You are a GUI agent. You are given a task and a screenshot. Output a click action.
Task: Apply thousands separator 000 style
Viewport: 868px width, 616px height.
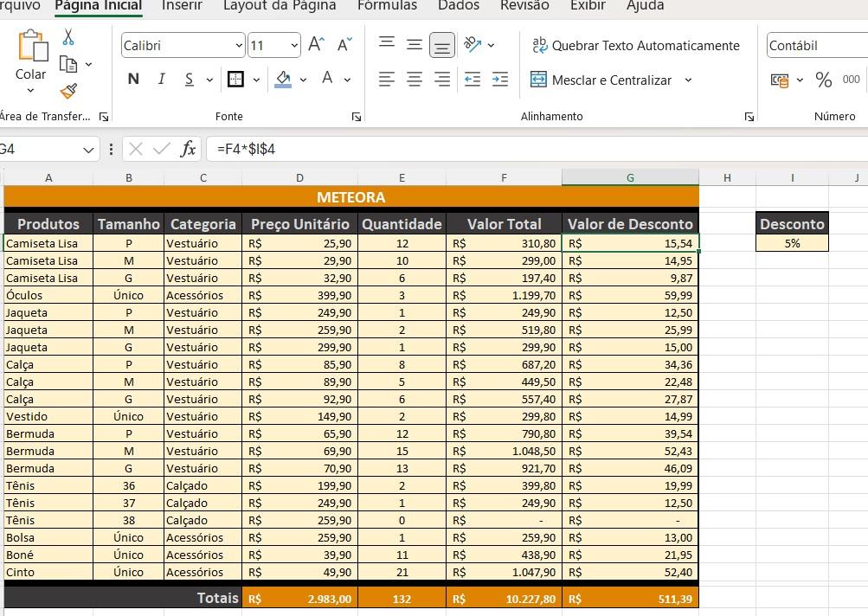coord(851,80)
